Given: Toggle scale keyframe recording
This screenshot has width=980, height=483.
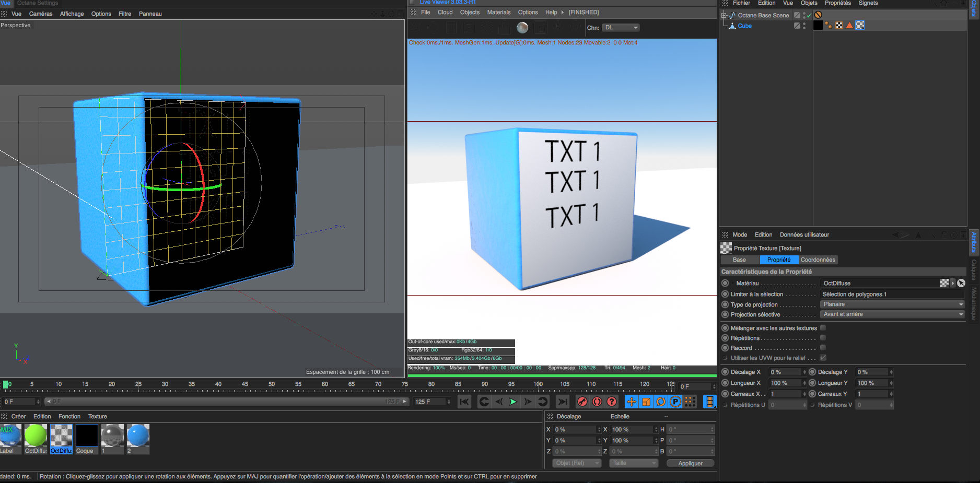Looking at the screenshot, I should [646, 402].
